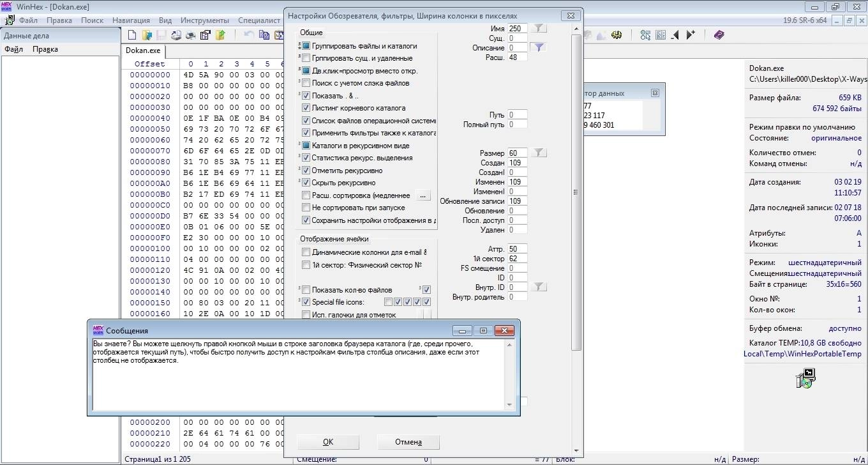
Task: Click the Обновление записи width field
Action: (518, 201)
